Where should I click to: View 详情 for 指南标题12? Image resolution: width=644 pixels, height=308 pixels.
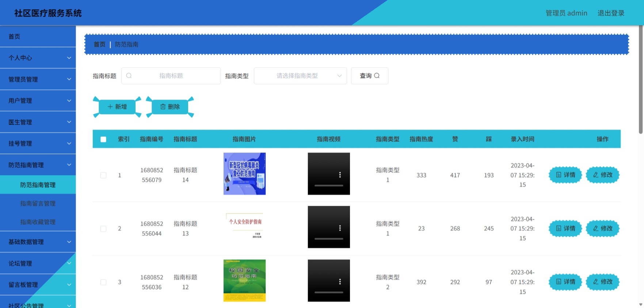(x=565, y=282)
